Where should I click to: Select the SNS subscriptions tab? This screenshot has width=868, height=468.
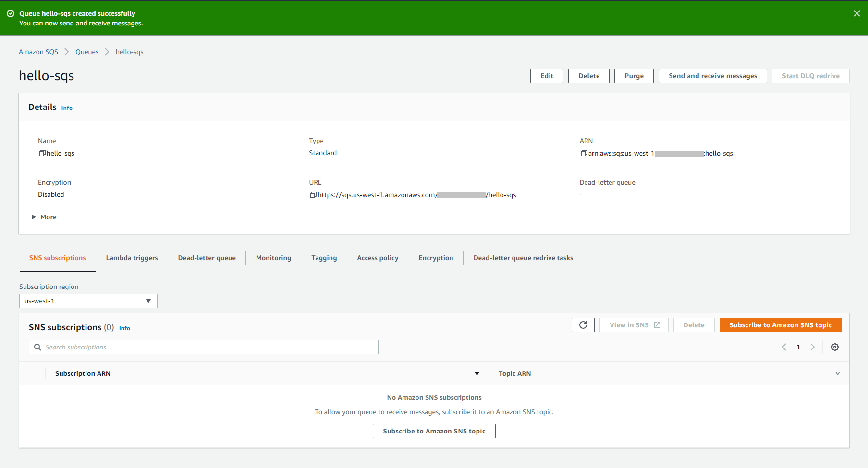click(x=58, y=258)
